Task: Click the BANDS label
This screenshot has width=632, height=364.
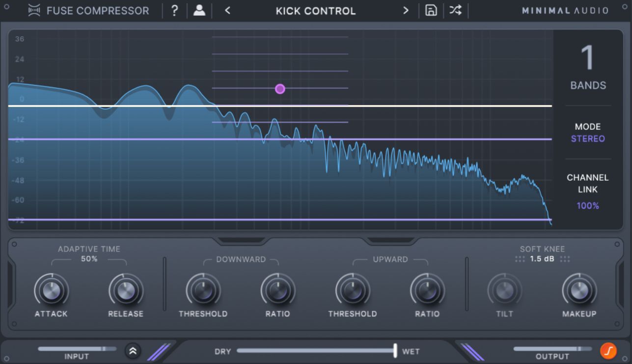Action: [x=588, y=85]
